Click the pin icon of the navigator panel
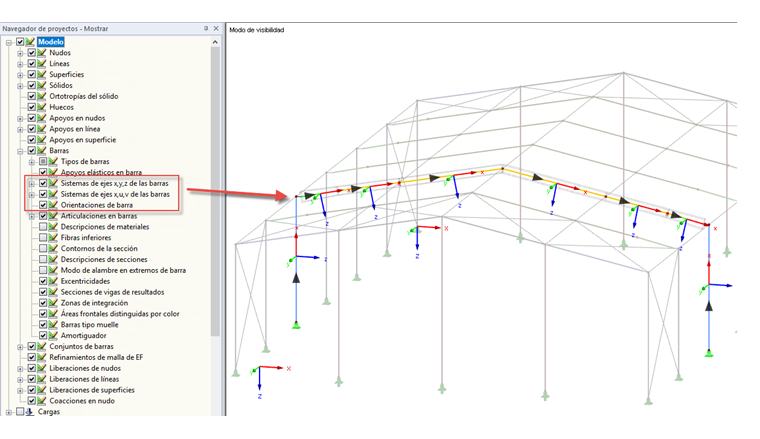 click(x=206, y=29)
